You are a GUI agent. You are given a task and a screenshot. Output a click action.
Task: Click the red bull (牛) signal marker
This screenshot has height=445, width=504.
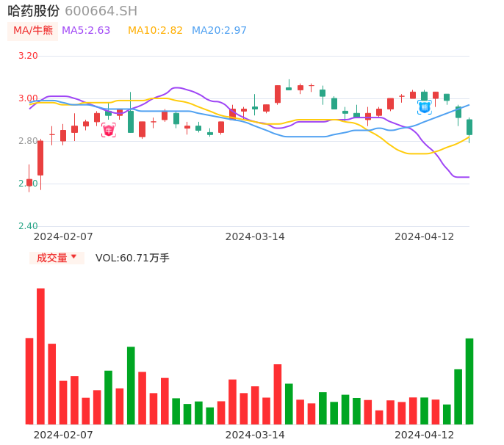point(109,130)
